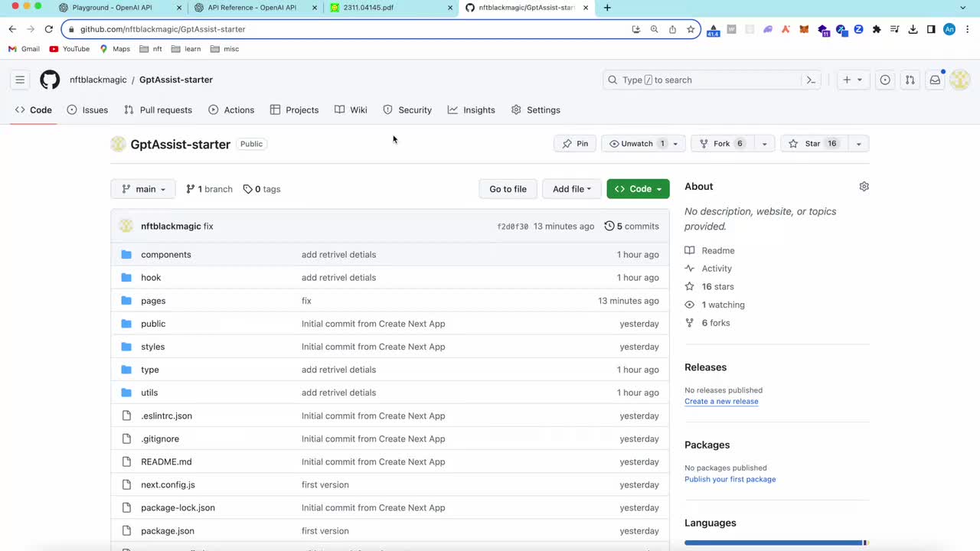Open the green Code dropdown

pyautogui.click(x=638, y=189)
